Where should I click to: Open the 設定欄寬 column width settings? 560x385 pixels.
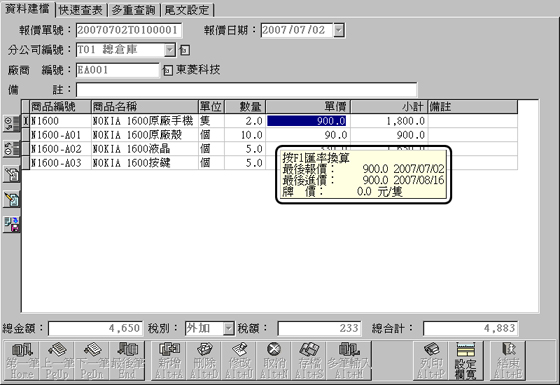click(x=466, y=361)
